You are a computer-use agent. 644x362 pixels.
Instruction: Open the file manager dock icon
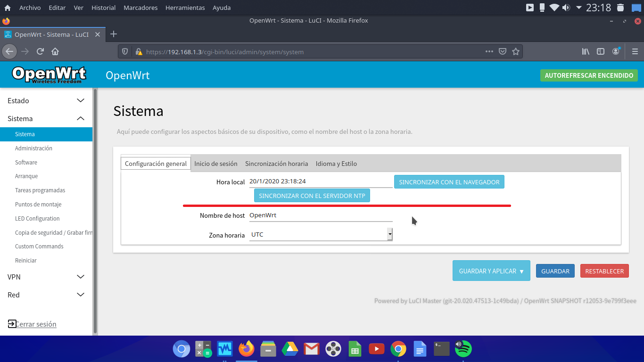268,349
